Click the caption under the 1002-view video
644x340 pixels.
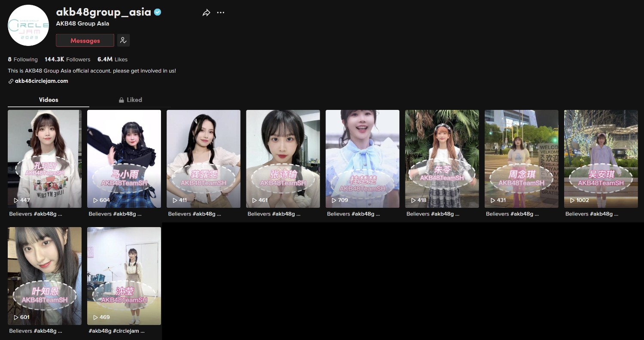[x=592, y=214]
